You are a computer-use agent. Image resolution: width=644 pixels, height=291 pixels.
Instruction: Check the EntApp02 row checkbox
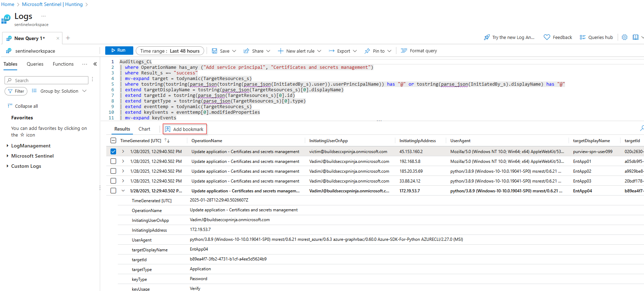coord(113,171)
